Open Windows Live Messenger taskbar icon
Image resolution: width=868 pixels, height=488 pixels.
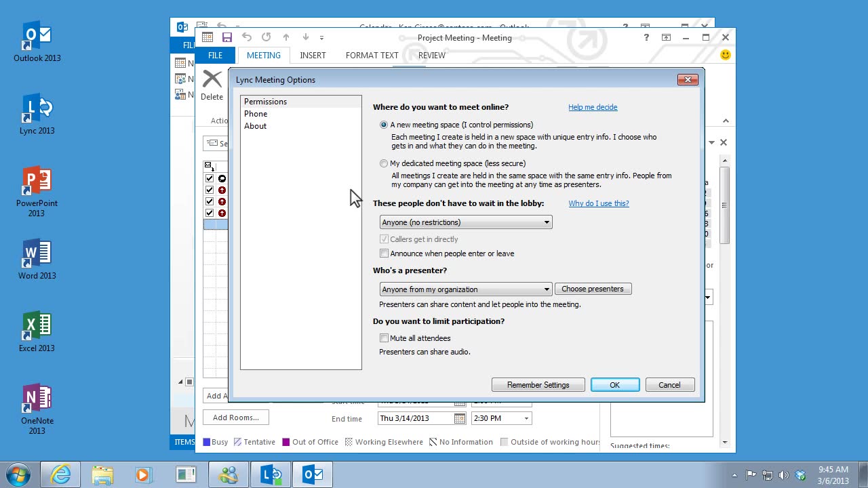tap(229, 474)
